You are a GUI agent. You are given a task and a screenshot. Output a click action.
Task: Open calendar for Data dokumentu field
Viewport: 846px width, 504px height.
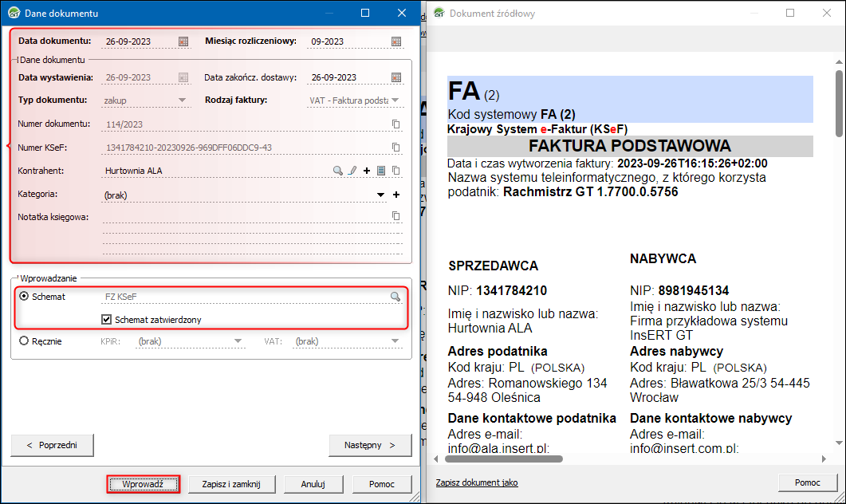pyautogui.click(x=183, y=41)
